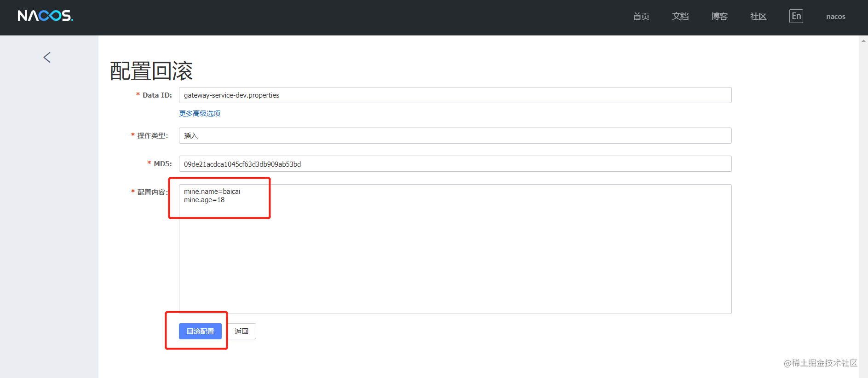The image size is (868, 378).
Task: Click the line mine.name=baicai
Action: [x=212, y=192]
